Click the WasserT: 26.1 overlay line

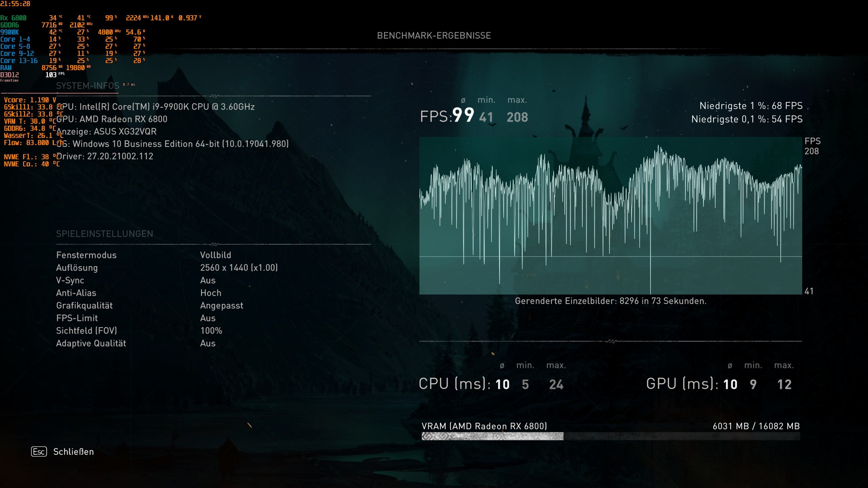tap(34, 136)
